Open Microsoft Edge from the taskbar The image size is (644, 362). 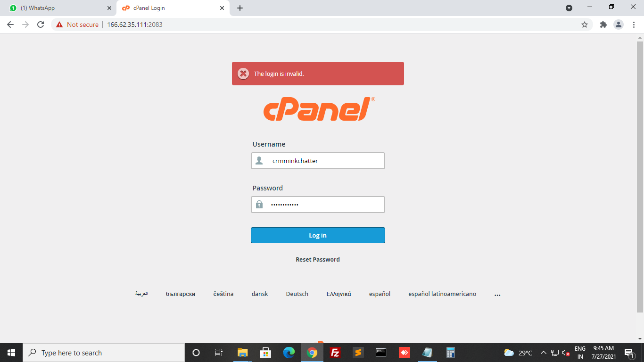click(x=289, y=353)
